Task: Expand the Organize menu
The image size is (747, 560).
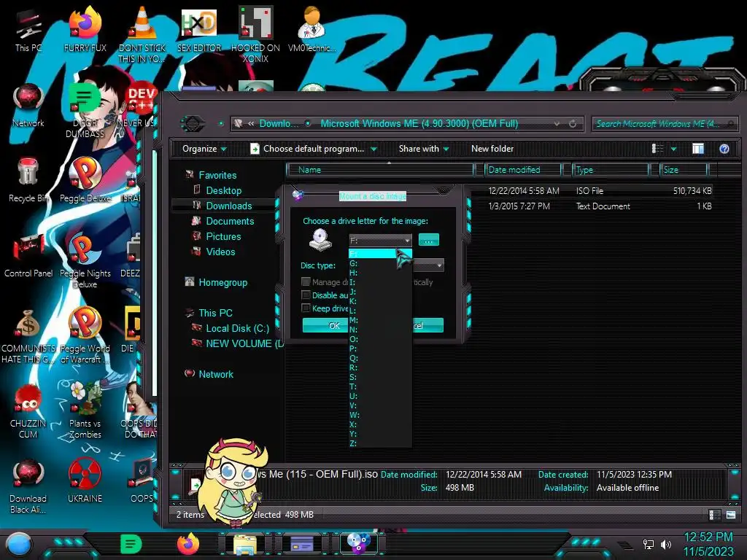Action: [204, 149]
